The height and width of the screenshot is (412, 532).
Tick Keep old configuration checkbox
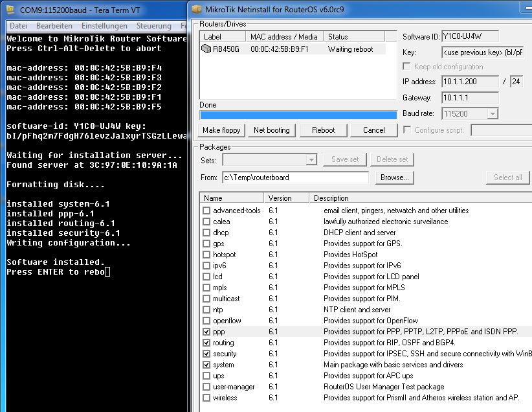[406, 66]
